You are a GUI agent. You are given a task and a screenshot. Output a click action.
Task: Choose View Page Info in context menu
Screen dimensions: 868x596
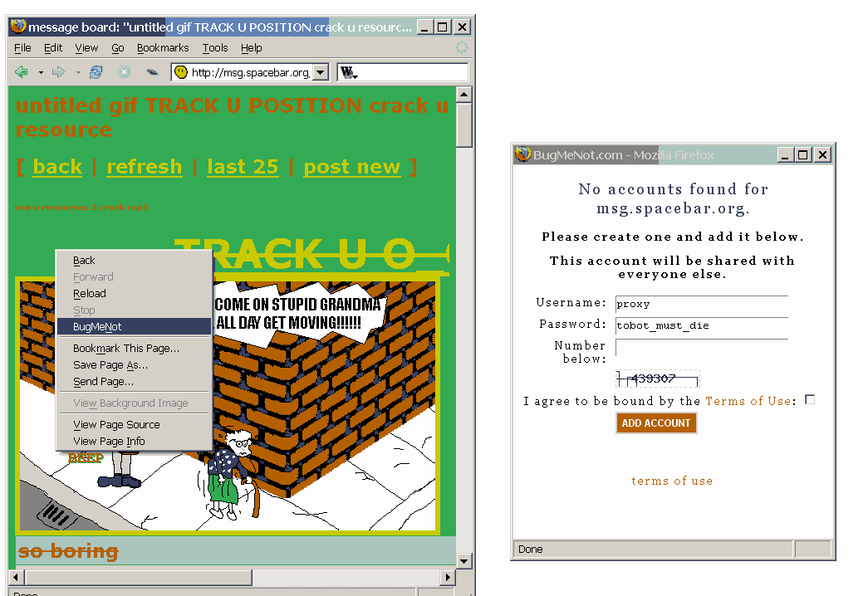pyautogui.click(x=134, y=441)
